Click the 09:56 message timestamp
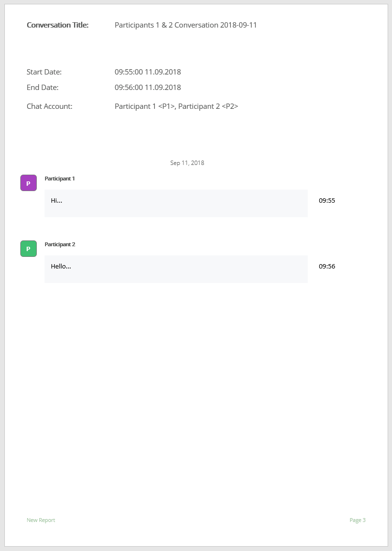Viewport: 392px width, 551px height. pyautogui.click(x=327, y=266)
